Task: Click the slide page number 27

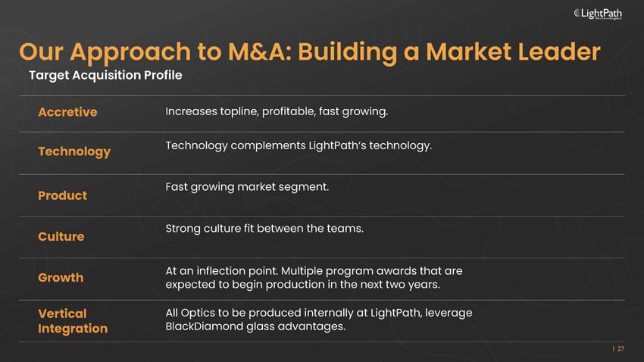Action: point(621,349)
